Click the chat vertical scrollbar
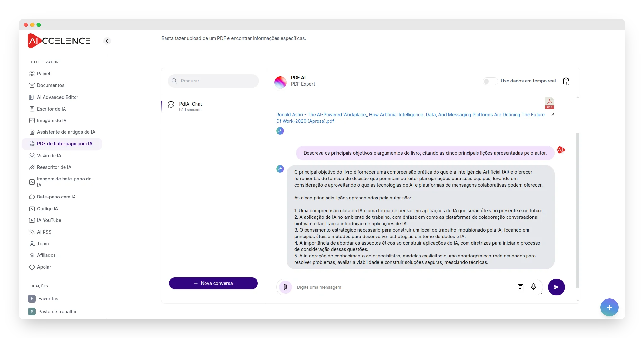The image size is (644, 338). tap(577, 209)
